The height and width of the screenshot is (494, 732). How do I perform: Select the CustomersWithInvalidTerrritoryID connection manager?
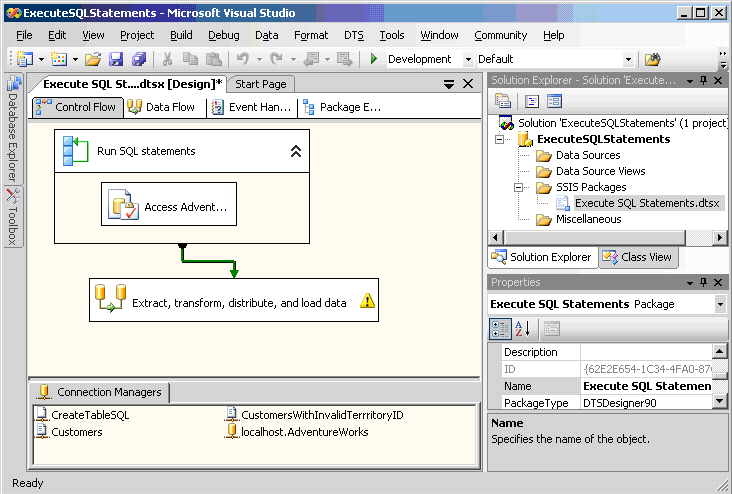coord(315,415)
